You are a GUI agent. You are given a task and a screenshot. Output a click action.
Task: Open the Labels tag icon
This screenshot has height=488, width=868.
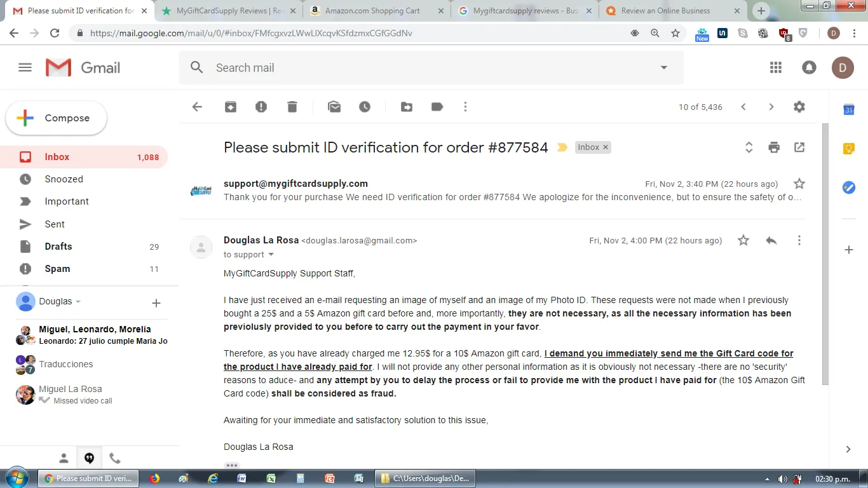click(x=437, y=107)
